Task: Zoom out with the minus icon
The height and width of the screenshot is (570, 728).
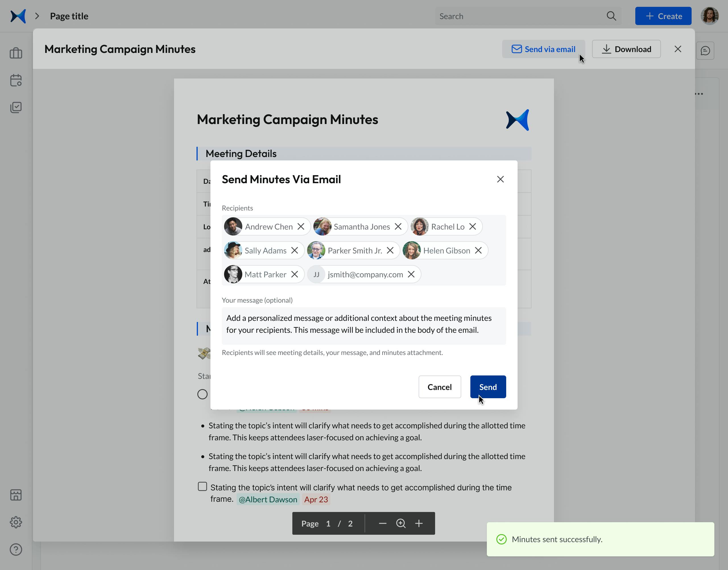Action: point(382,523)
